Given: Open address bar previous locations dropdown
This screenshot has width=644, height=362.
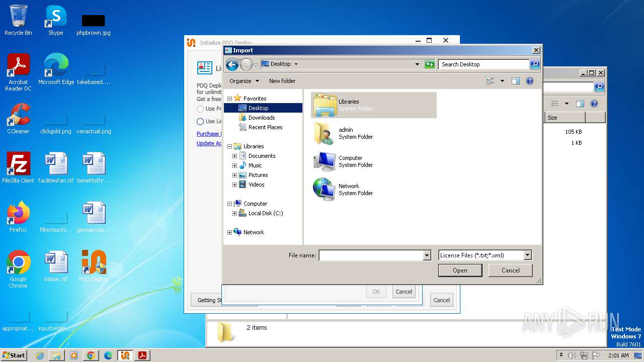Looking at the screenshot, I should (x=417, y=64).
